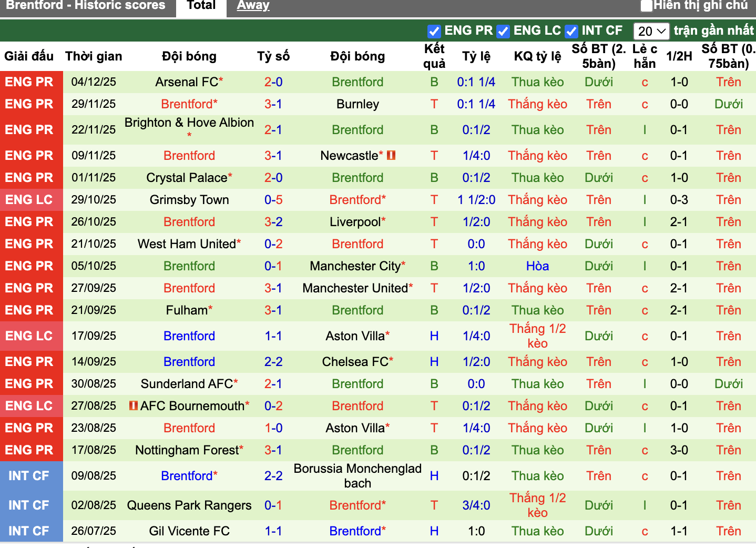The width and height of the screenshot is (756, 548).
Task: Click the Tỷ lệ column header
Action: [x=476, y=56]
